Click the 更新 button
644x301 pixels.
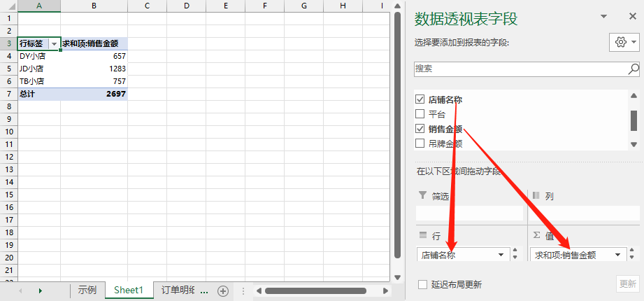[x=628, y=283]
